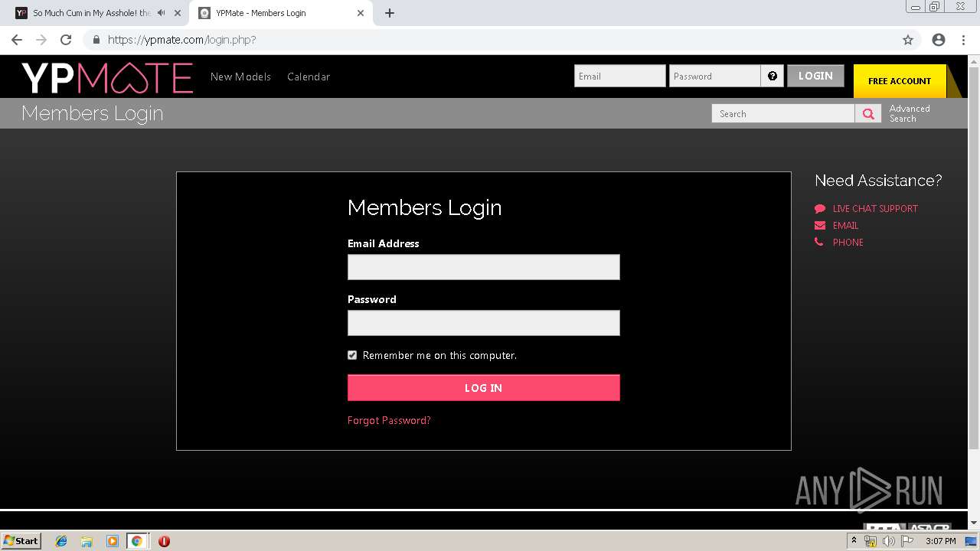This screenshot has height=551, width=980.
Task: Click the browser back arrow
Action: (17, 40)
